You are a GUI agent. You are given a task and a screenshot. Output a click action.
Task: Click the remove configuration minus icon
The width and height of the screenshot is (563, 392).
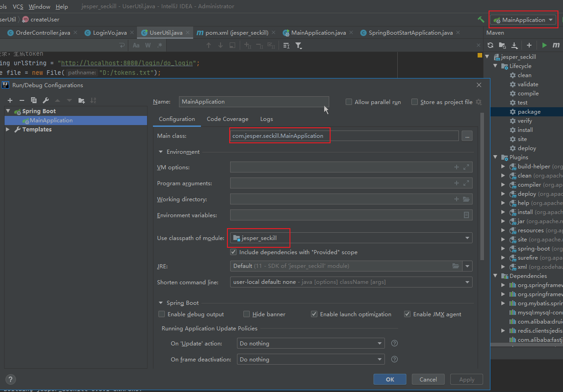[21, 100]
